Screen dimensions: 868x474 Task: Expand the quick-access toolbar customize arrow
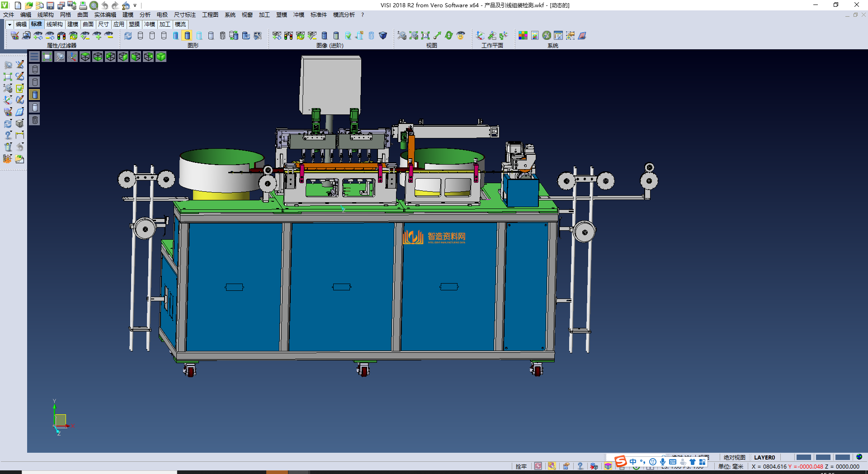(x=135, y=6)
